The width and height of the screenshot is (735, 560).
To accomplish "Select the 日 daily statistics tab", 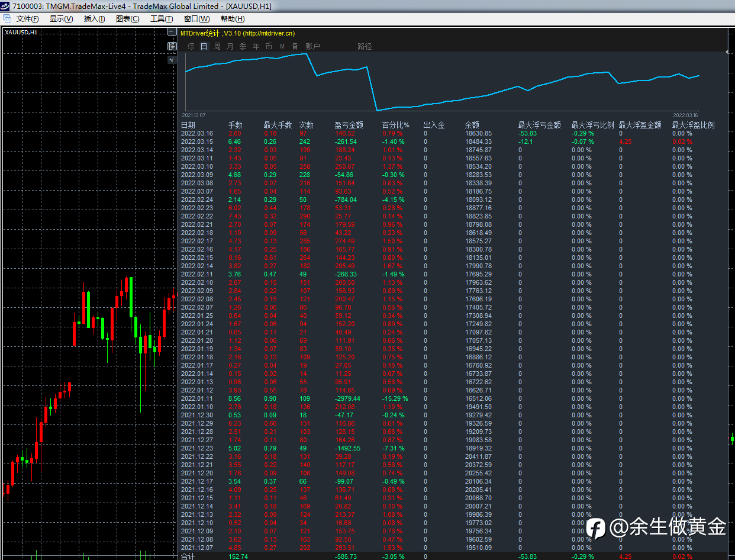I will (x=204, y=46).
